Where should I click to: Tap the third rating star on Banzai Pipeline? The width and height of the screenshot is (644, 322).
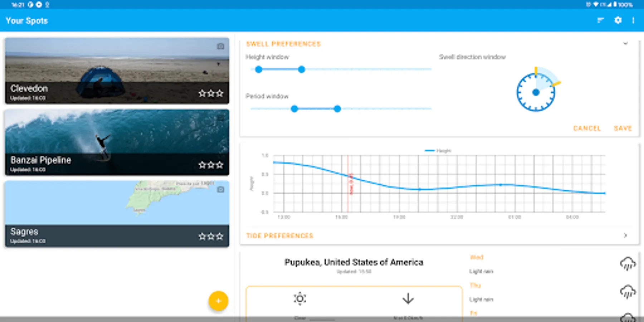tap(220, 165)
